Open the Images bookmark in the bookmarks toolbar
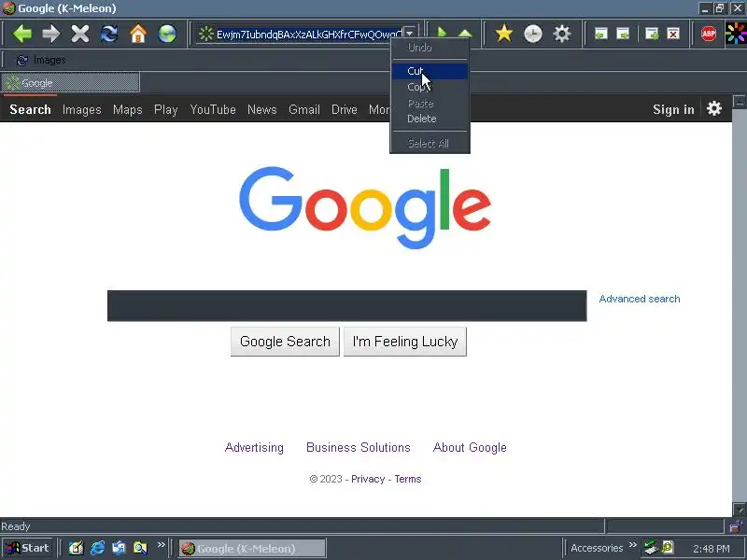Viewport: 747px width, 560px height. (41, 60)
